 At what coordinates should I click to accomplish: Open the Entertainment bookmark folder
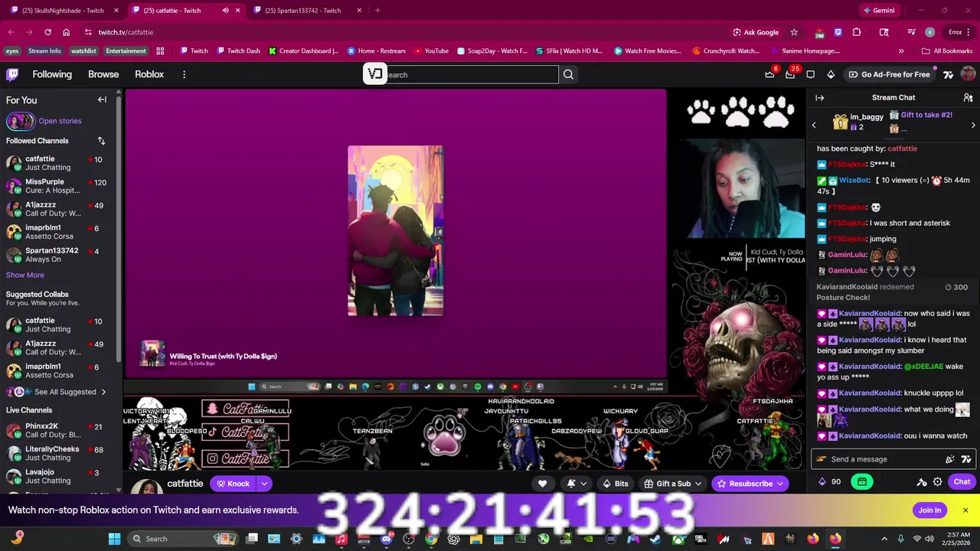(126, 51)
